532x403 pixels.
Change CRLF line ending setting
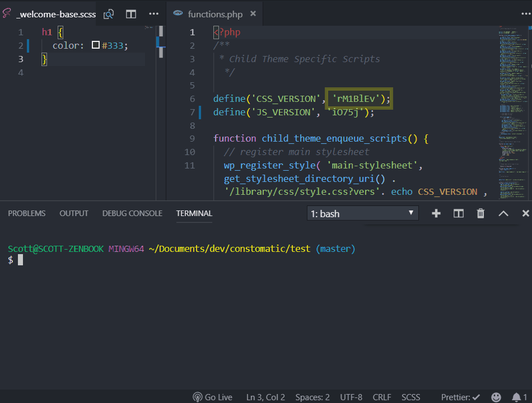tap(382, 397)
